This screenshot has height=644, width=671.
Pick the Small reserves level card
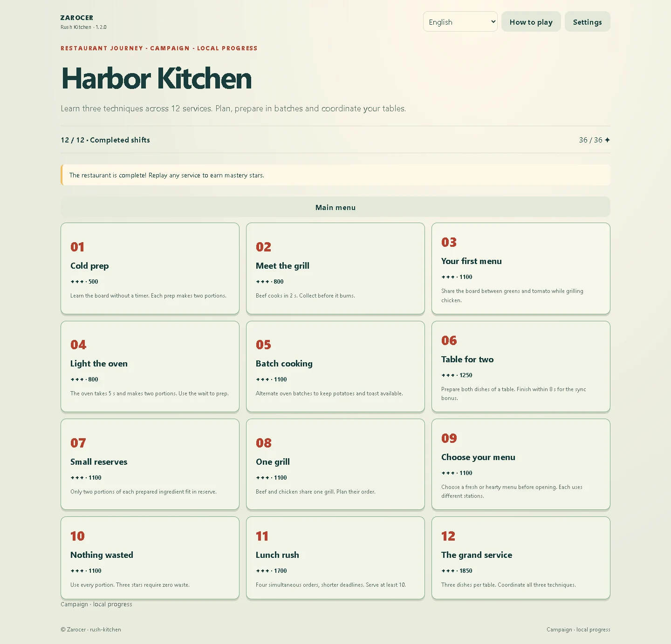pyautogui.click(x=150, y=464)
